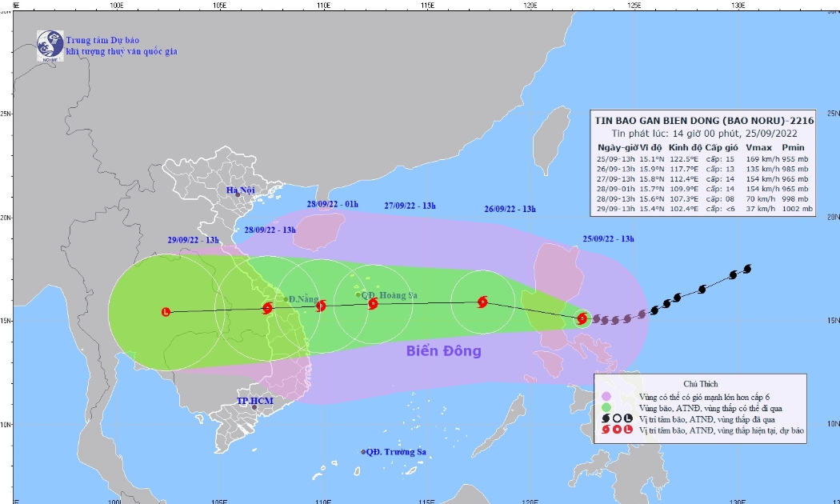Click the '20N' latitude label on left axis
Image resolution: width=840 pixels, height=504 pixels.
(x=6, y=218)
